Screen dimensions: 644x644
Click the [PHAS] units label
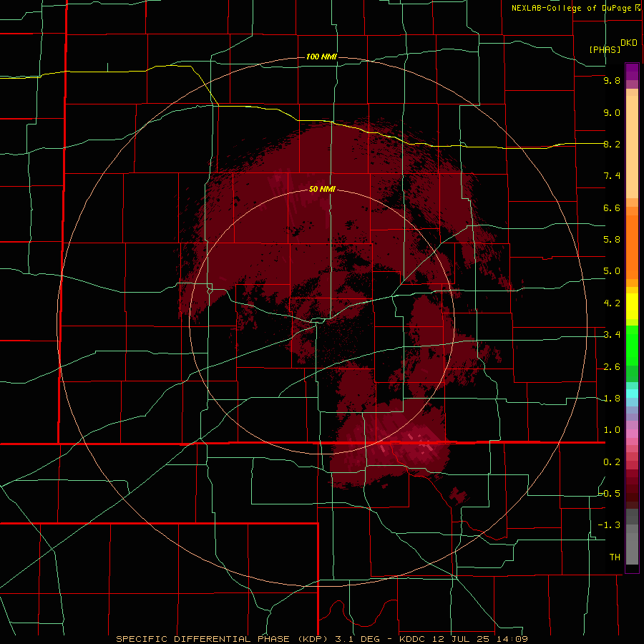[x=605, y=50]
